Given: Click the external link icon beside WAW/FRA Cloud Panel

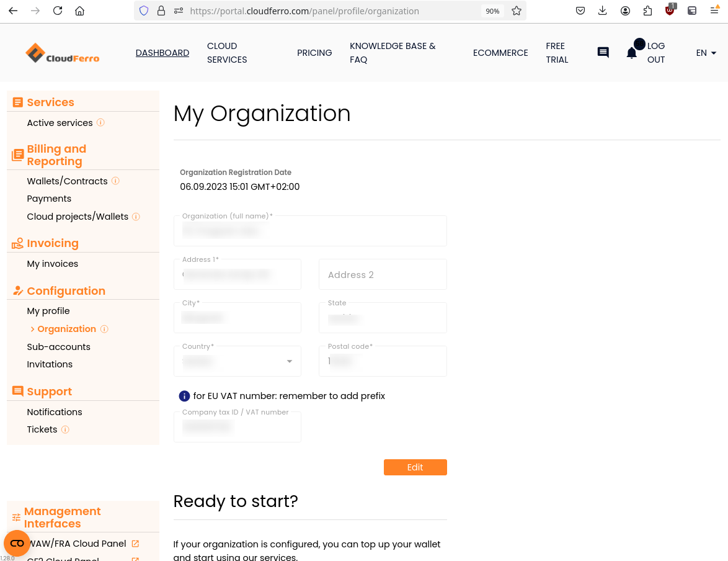Looking at the screenshot, I should tap(135, 543).
